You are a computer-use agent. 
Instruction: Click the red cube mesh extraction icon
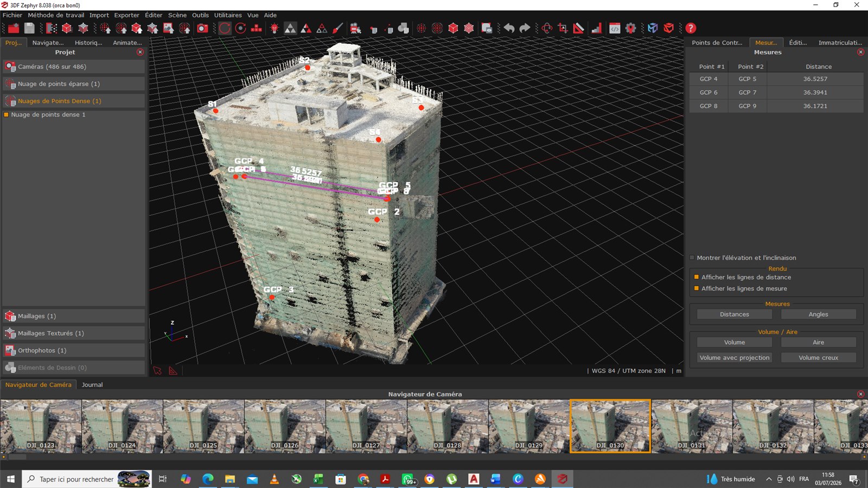[x=669, y=28]
